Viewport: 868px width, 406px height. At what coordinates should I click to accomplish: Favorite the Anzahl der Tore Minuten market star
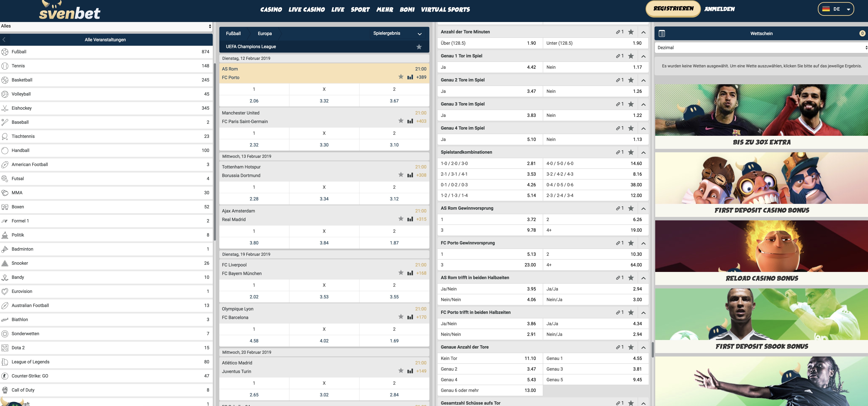(x=630, y=32)
